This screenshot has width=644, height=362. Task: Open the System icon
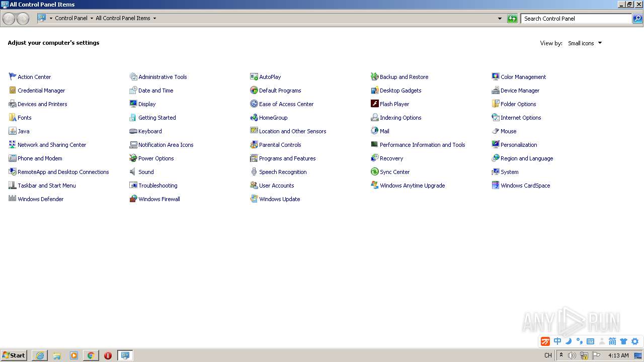pos(496,172)
